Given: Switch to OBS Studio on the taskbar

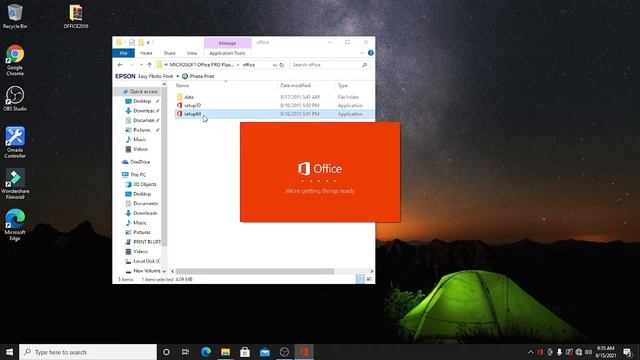Looking at the screenshot, I should click(x=284, y=352).
